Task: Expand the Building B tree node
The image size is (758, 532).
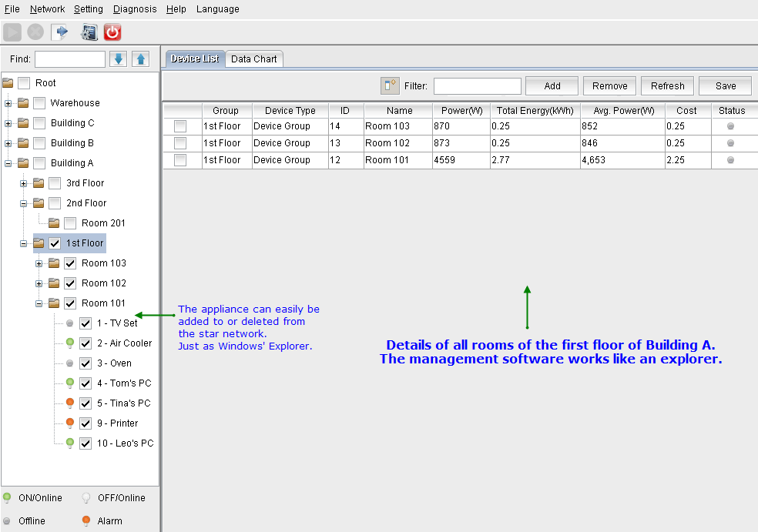Action: (8, 143)
